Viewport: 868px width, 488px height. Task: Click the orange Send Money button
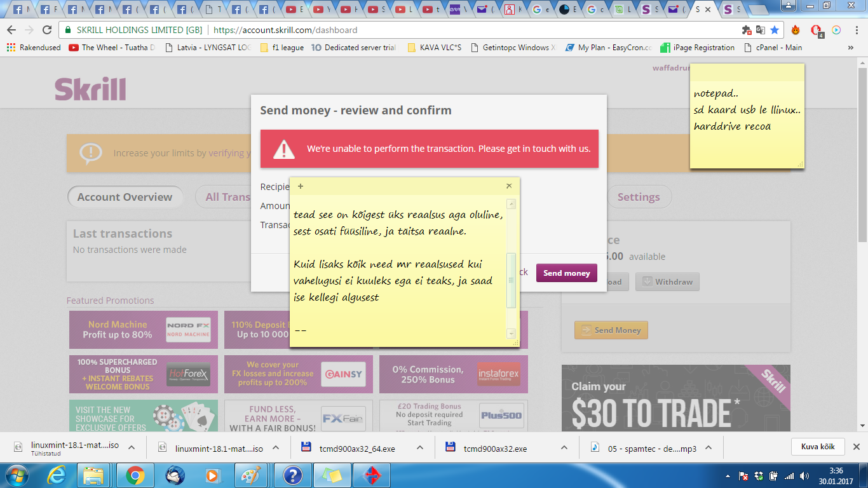[x=611, y=330]
